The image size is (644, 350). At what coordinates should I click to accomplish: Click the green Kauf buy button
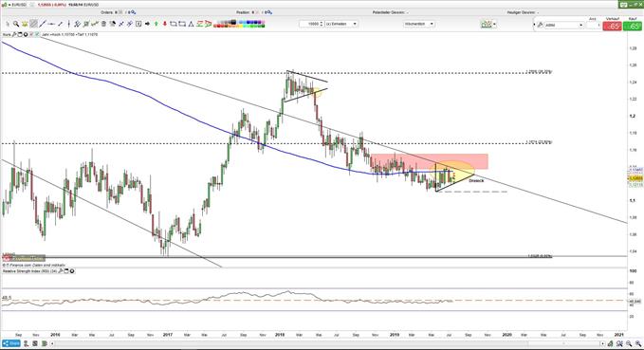coord(632,27)
